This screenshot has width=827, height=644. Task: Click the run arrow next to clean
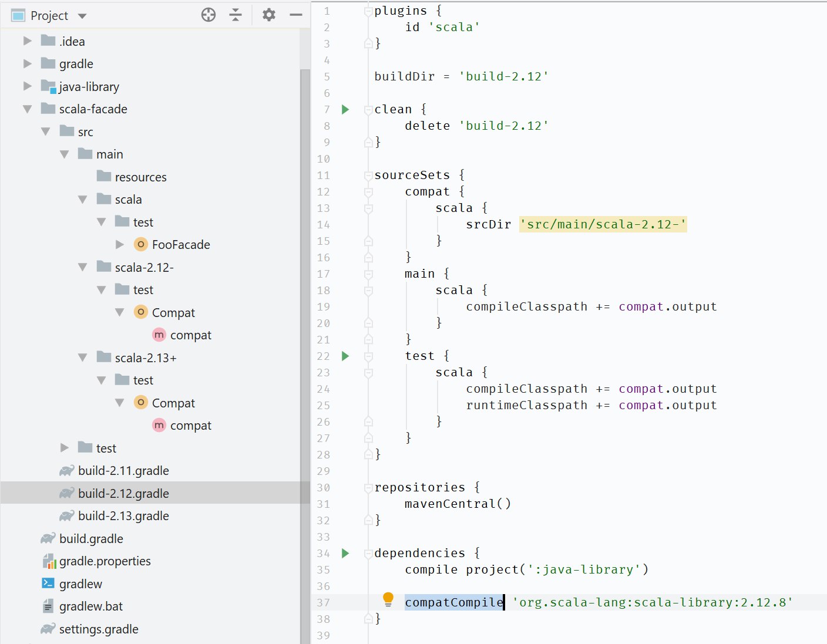(x=345, y=109)
